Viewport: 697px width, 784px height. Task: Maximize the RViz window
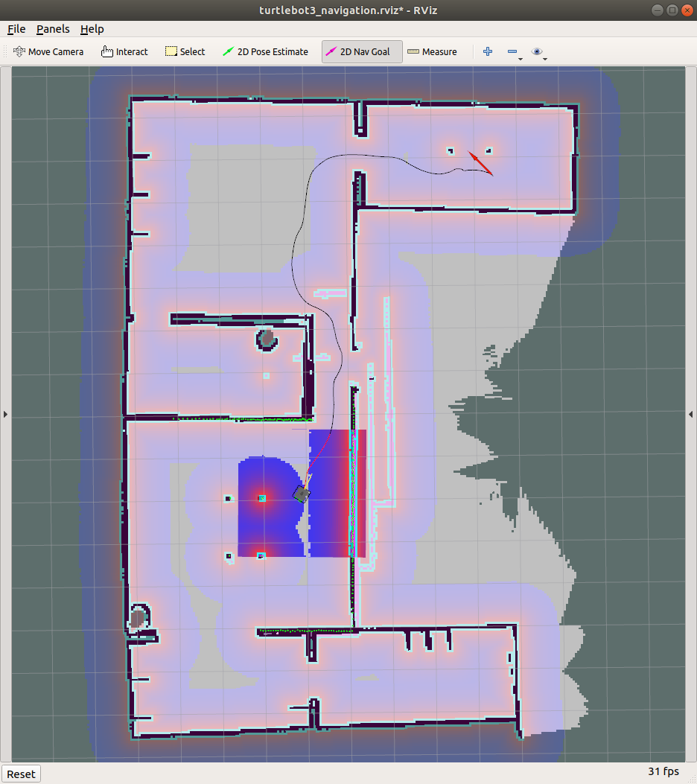[x=672, y=10]
